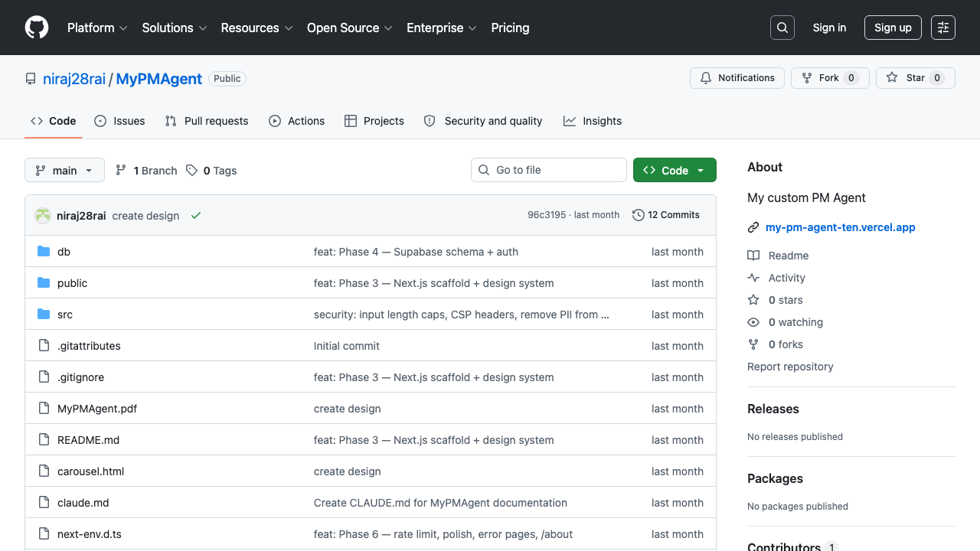The height and width of the screenshot is (551, 980).
Task: Open 'Create CLAUDE.md for MyPMAgent documentation' commit
Action: 440,503
